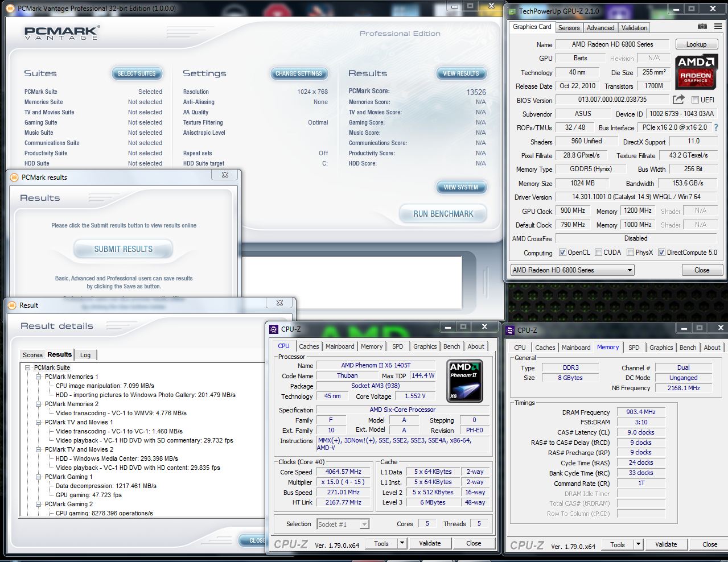Take a GPU-Z screenshot with camera icon
Viewport: 728px width, 562px height.
point(702,27)
